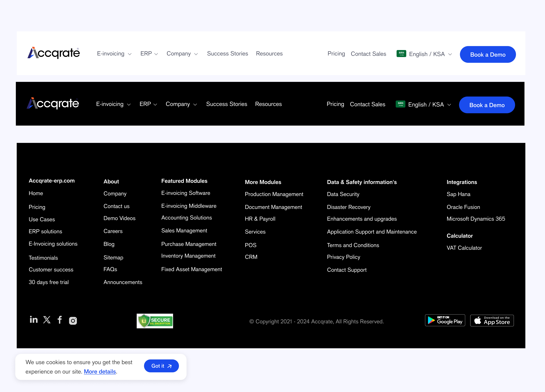Click the Instagram icon in the footer
The width and height of the screenshot is (545, 392).
tap(73, 320)
